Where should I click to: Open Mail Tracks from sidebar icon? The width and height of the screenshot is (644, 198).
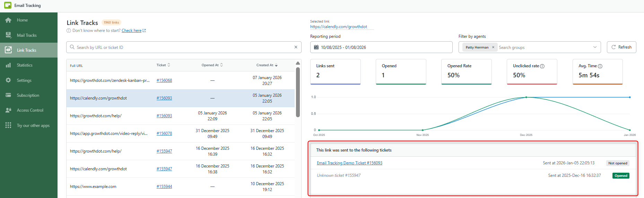click(8, 35)
